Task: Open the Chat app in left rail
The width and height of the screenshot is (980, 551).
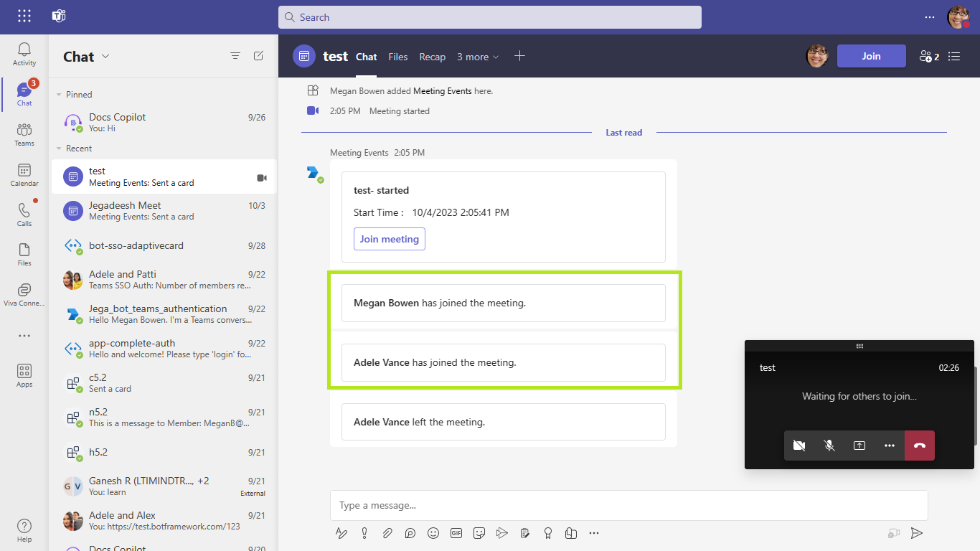Action: pos(24,95)
